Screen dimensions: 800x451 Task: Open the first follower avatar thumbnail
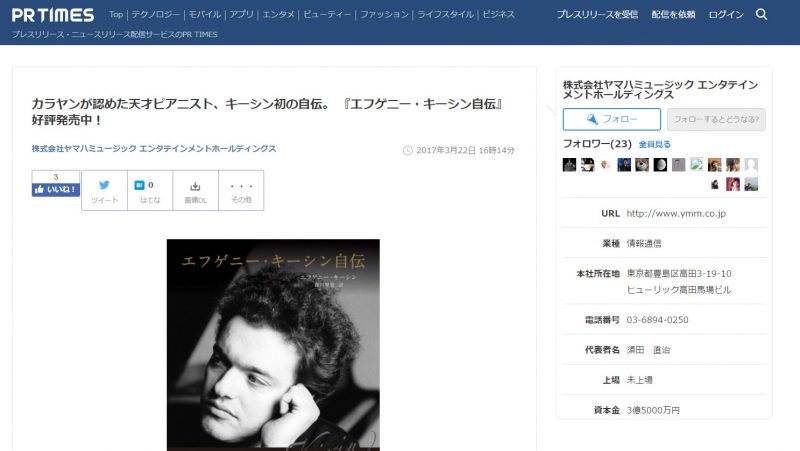pos(569,165)
